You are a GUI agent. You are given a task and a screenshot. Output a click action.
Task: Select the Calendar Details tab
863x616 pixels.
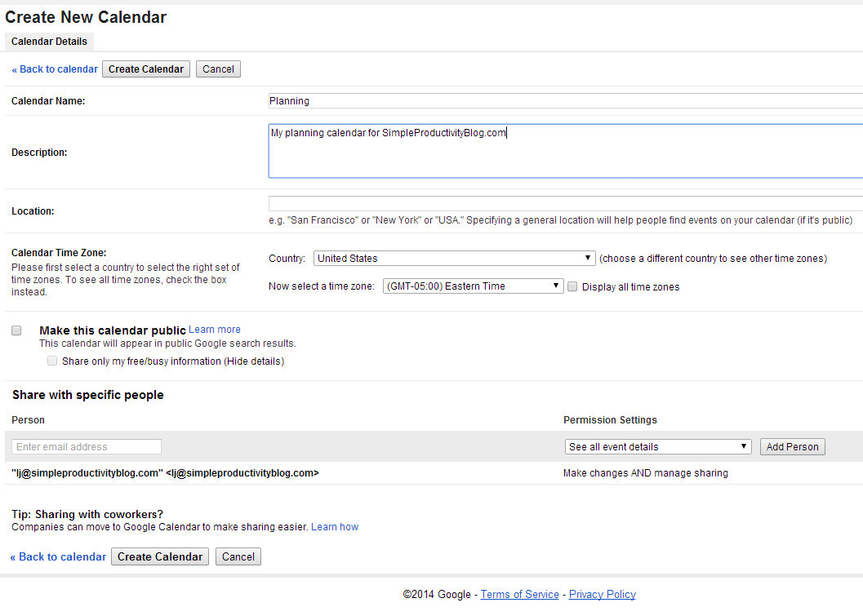coord(49,42)
